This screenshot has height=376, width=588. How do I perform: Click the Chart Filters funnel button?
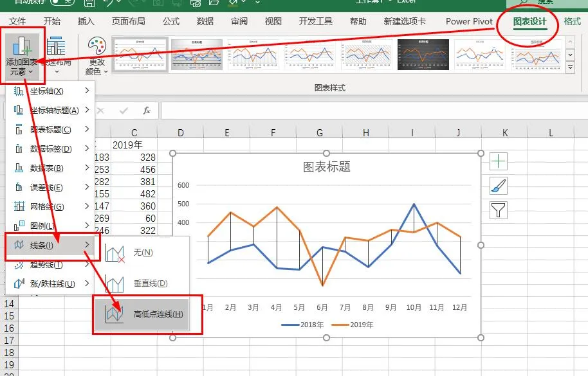(499, 210)
